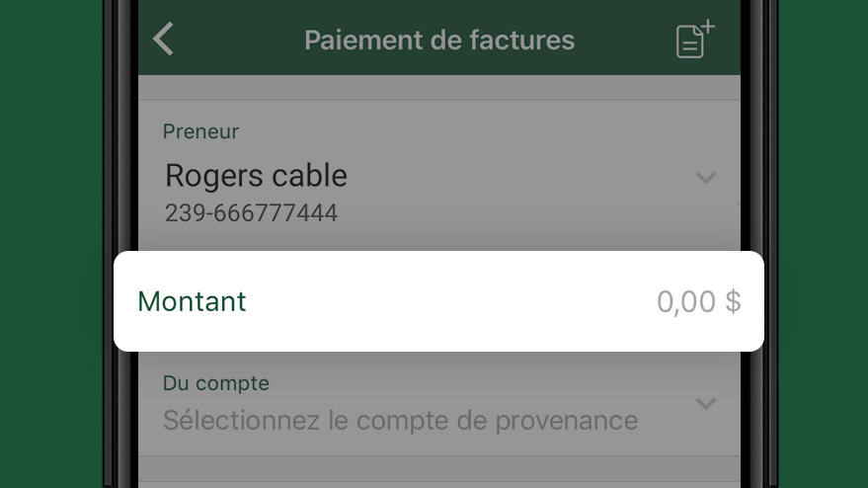Click the Du compte field label
Viewport: 868px width, 488px height.
[x=216, y=383]
